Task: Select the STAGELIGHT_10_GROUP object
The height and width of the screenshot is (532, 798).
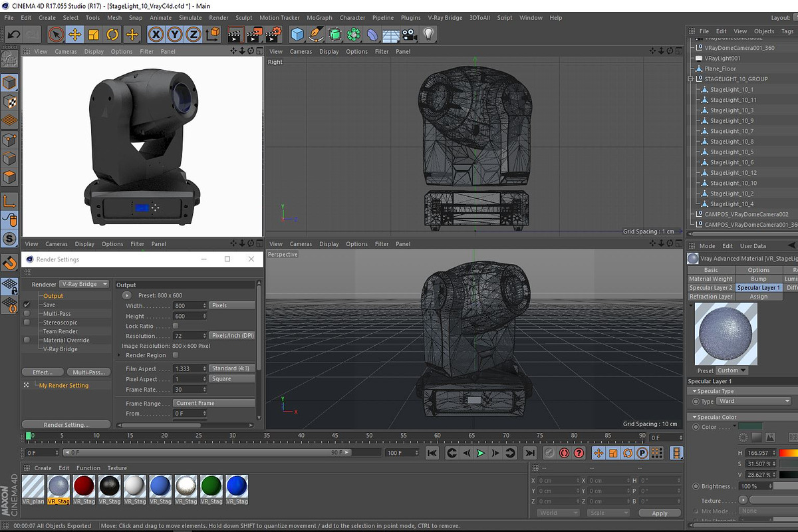Action: pyautogui.click(x=736, y=79)
